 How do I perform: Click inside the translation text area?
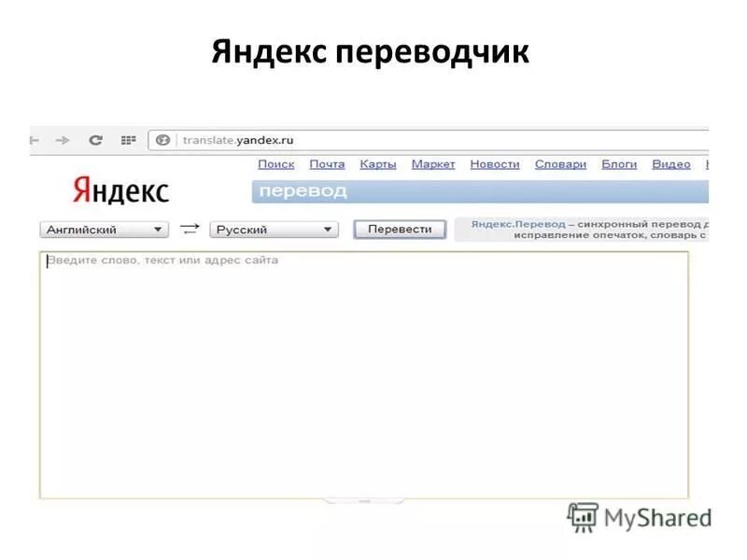(364, 375)
